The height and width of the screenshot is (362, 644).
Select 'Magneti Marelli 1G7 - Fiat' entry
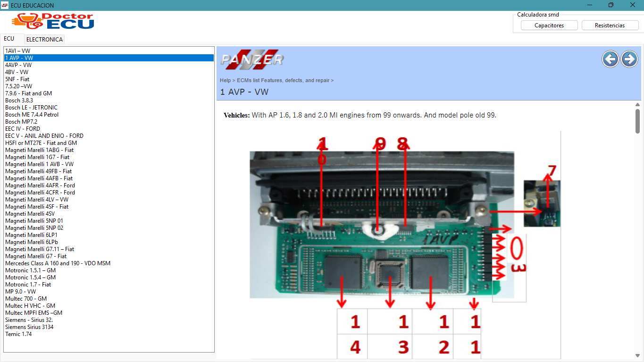pyautogui.click(x=109, y=157)
